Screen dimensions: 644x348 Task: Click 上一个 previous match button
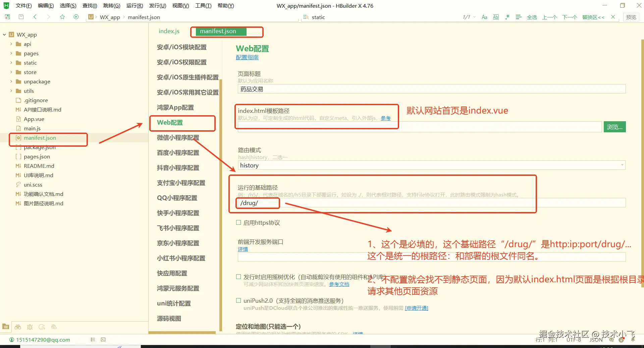[549, 17]
